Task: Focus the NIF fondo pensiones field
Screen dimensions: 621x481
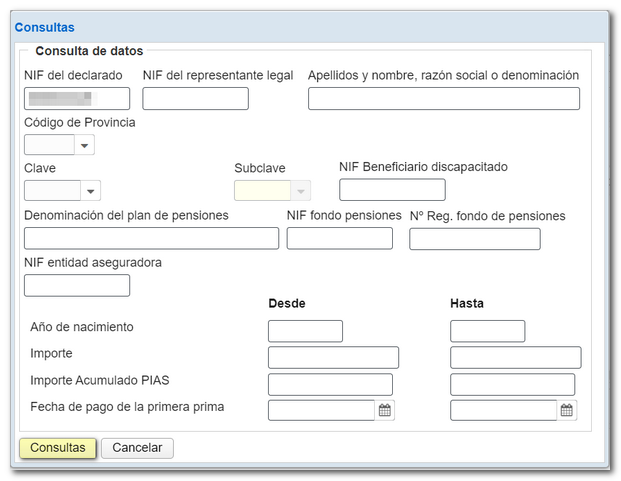Action: [x=339, y=238]
